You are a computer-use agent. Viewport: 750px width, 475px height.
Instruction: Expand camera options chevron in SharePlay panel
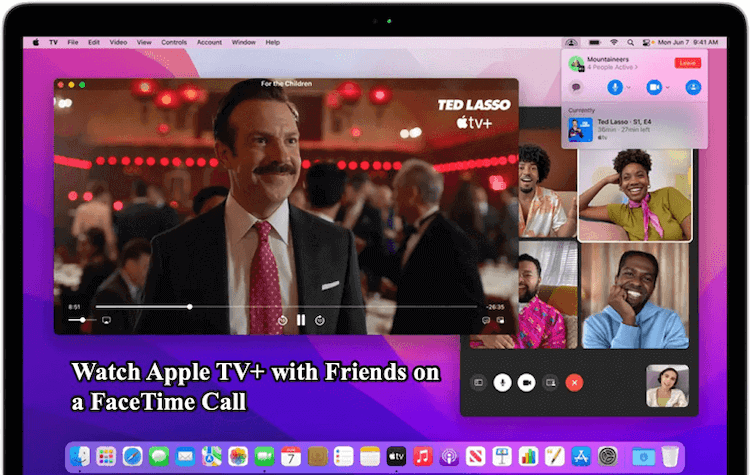pos(667,88)
